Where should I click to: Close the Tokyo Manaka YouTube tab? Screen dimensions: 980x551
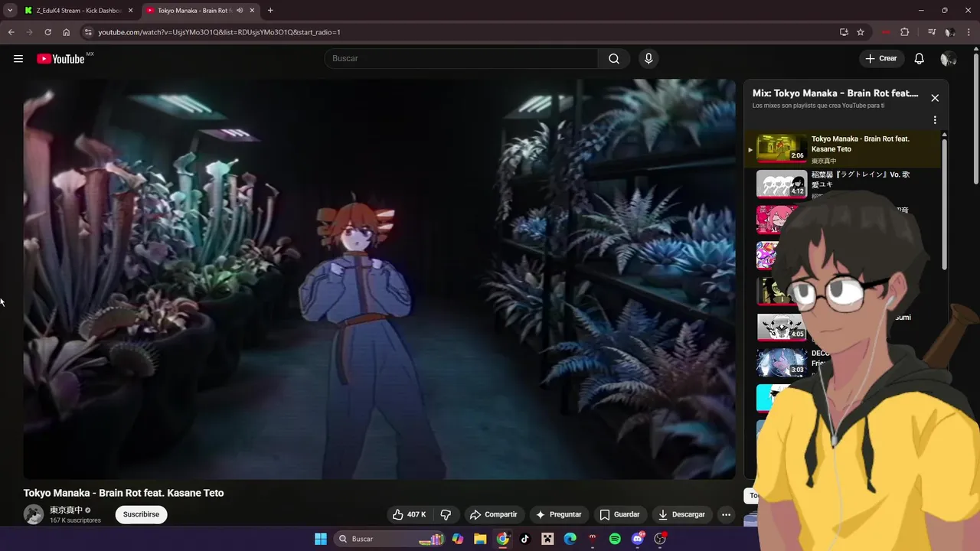coord(252,11)
